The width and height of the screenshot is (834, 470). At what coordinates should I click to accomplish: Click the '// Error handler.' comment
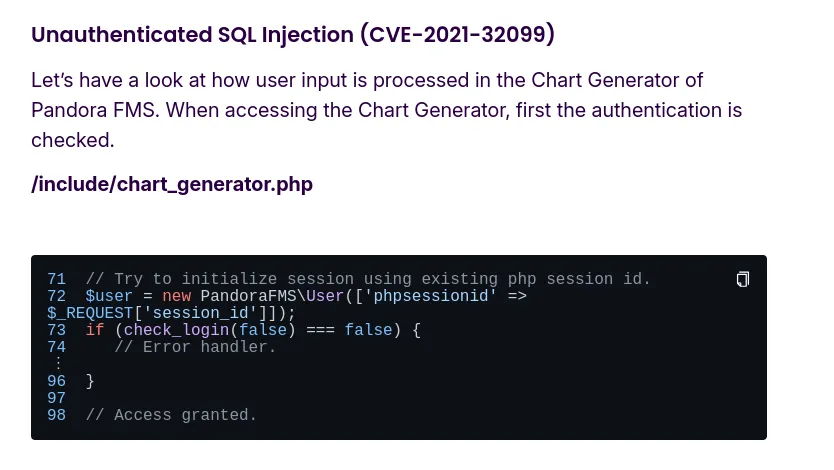click(x=195, y=347)
